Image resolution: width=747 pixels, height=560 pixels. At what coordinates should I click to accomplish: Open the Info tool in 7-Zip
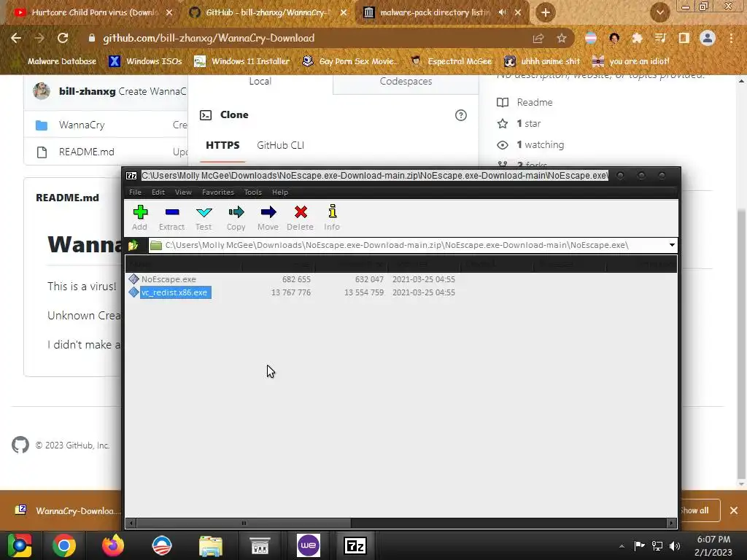coord(332,218)
